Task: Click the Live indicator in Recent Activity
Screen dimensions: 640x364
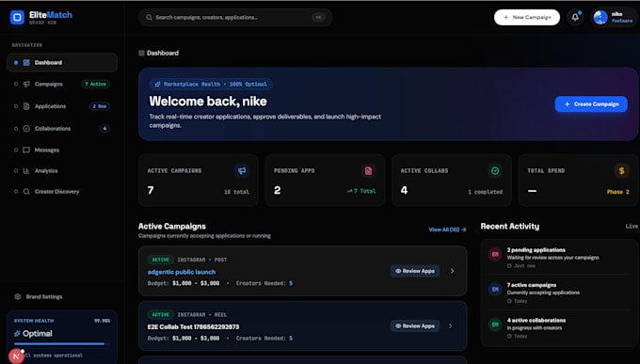Action: pos(632,226)
